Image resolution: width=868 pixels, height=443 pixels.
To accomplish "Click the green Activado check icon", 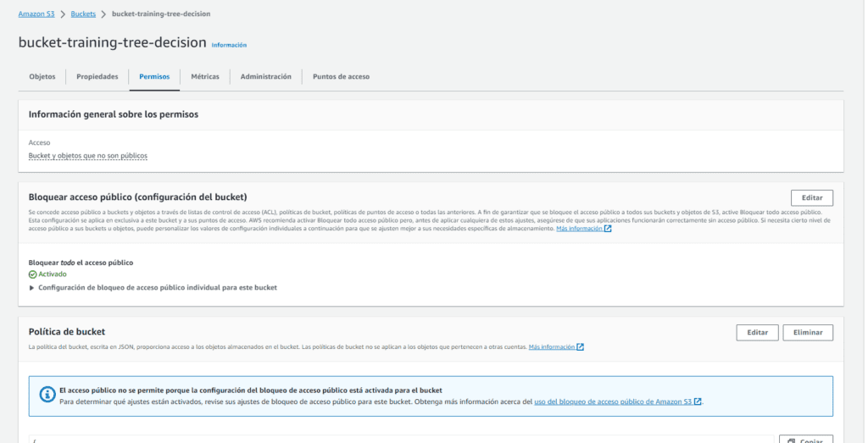I will tap(33, 274).
